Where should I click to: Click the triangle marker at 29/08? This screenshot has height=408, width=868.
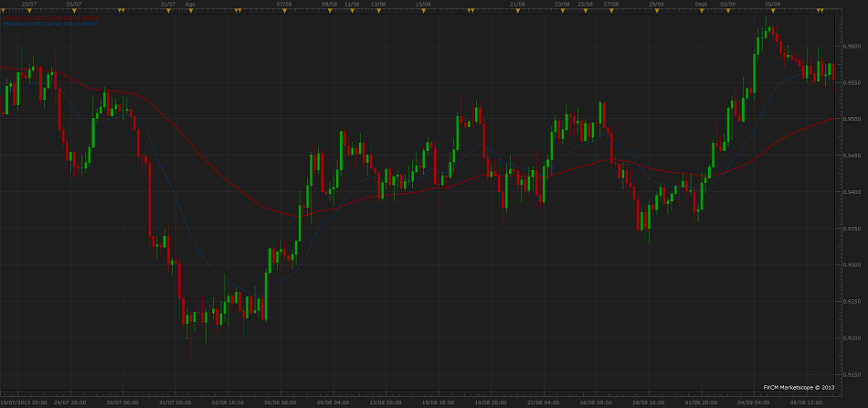point(656,10)
